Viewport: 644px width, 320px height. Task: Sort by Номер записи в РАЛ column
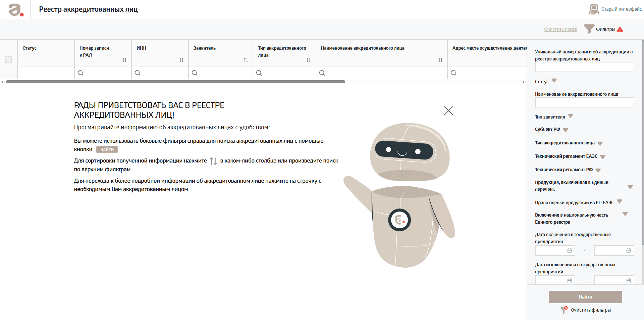[x=124, y=60]
